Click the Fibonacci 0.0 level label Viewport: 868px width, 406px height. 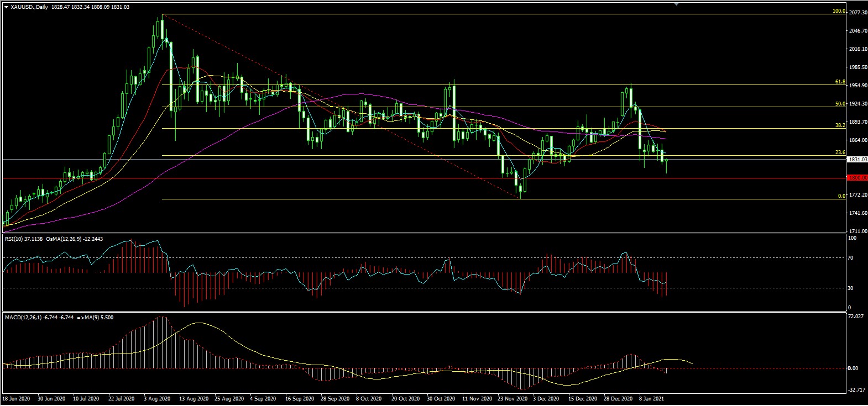click(841, 196)
